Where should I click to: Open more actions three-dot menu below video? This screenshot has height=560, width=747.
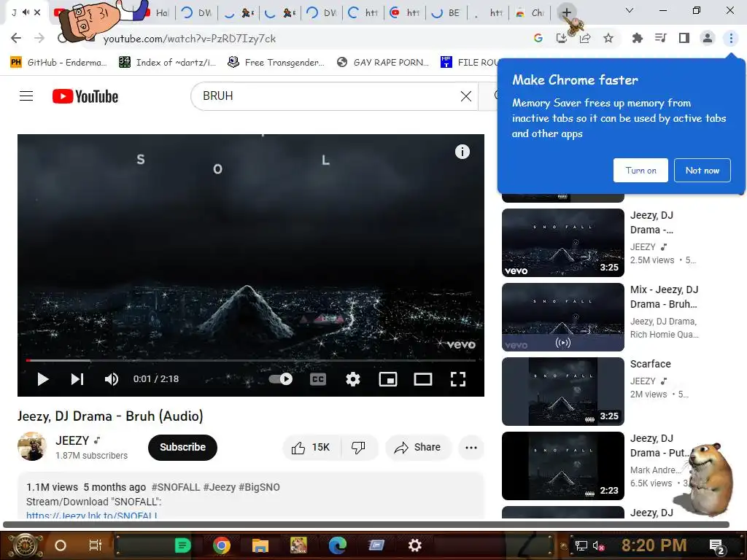pos(471,447)
